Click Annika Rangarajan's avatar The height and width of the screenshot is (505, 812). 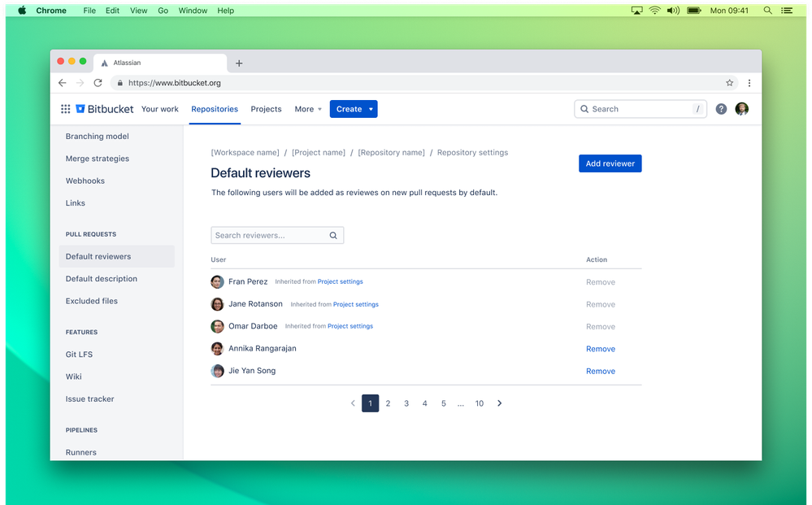(217, 349)
